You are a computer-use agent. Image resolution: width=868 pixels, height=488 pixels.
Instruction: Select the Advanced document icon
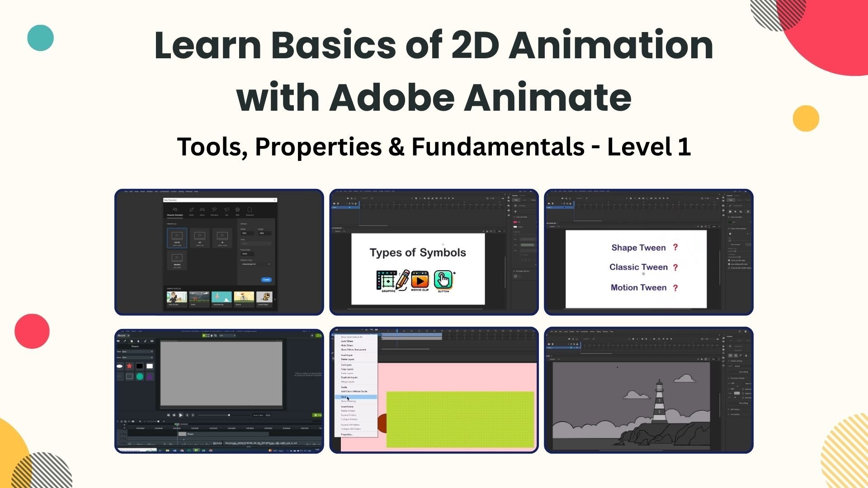pos(250,211)
